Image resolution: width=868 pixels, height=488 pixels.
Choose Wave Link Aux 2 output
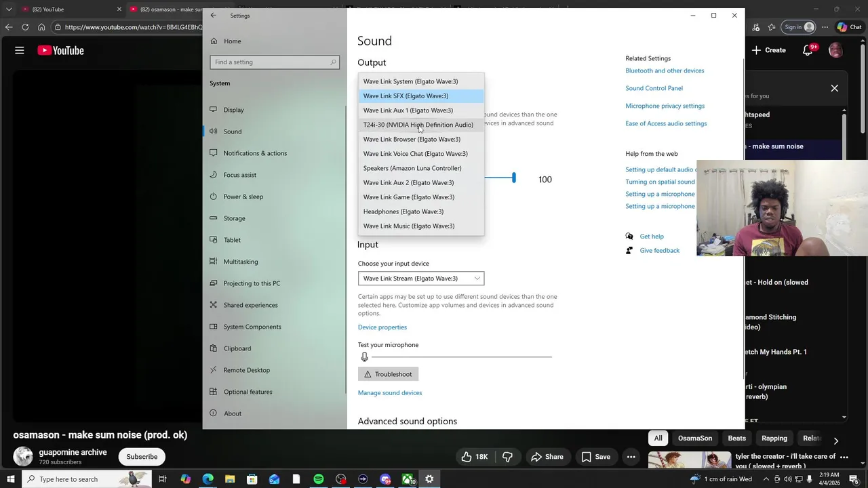pos(421,183)
